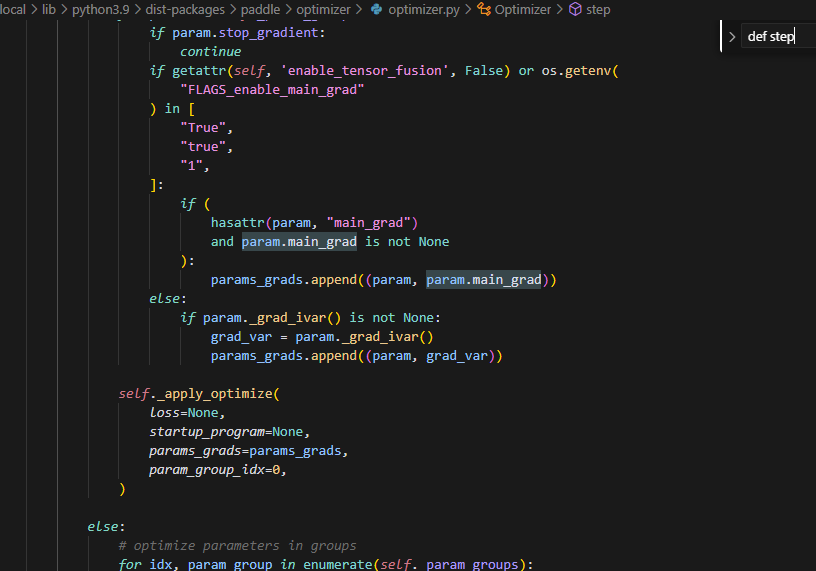Screen dimensions: 816x571
Task: Place cursor on the continue keyword
Action: (x=210, y=51)
